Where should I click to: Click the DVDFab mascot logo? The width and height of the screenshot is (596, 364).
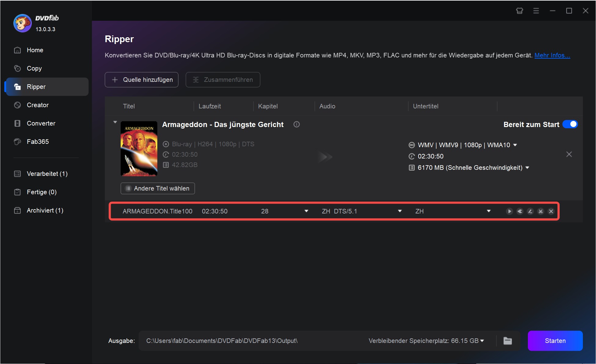click(x=22, y=23)
